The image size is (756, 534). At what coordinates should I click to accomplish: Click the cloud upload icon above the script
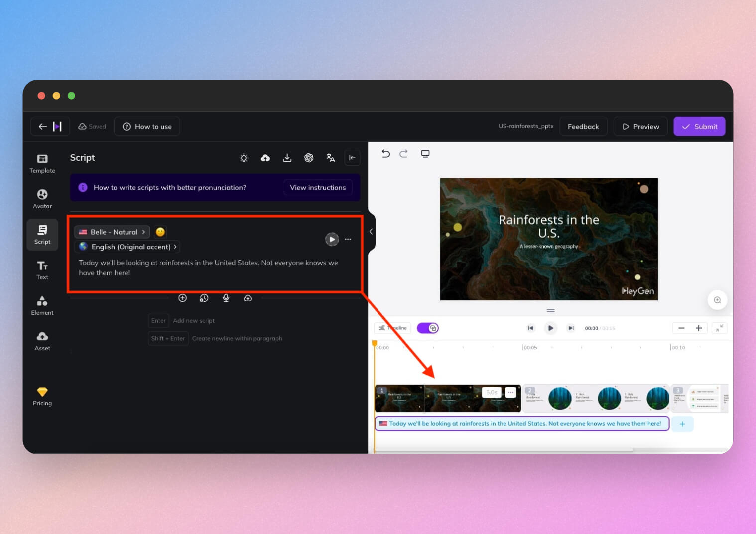coord(265,158)
